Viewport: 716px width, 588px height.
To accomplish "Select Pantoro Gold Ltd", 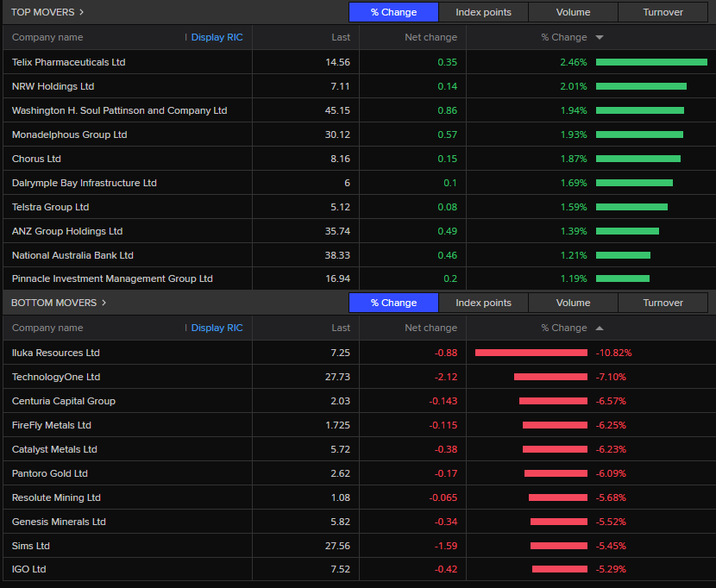I will tap(50, 474).
